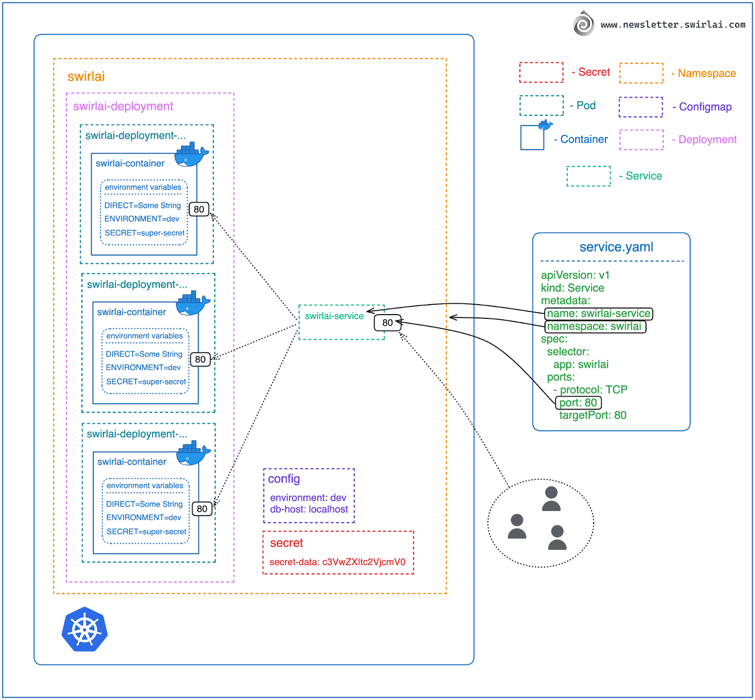This screenshot has height=700, width=755.
Task: Click the topmost user silhouette in the group
Action: click(551, 498)
